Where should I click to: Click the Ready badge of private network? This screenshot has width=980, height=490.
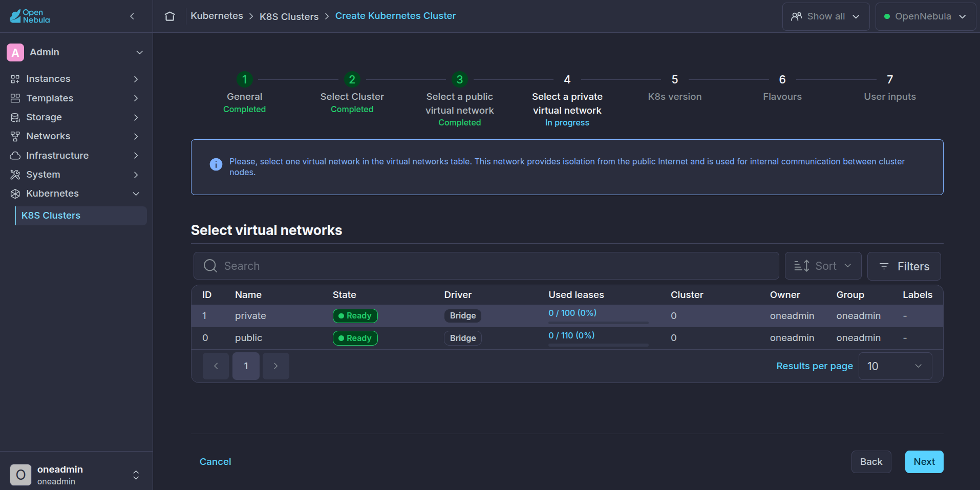pyautogui.click(x=355, y=316)
